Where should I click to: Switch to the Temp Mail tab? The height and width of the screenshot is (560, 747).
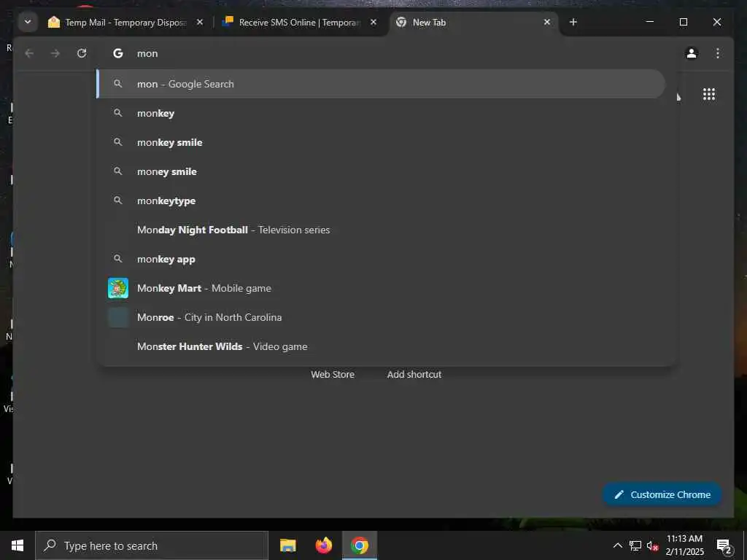click(127, 23)
